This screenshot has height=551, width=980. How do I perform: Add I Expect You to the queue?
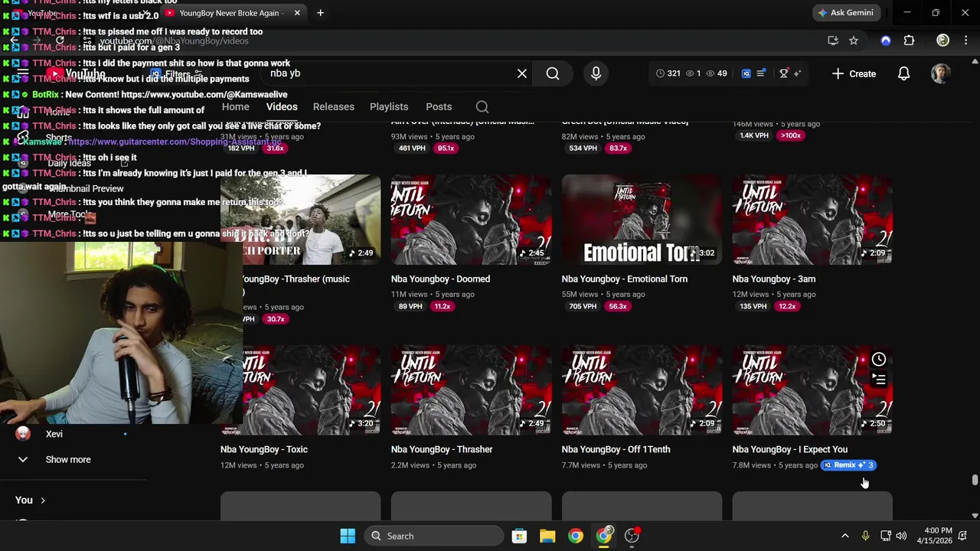pyautogui.click(x=879, y=380)
